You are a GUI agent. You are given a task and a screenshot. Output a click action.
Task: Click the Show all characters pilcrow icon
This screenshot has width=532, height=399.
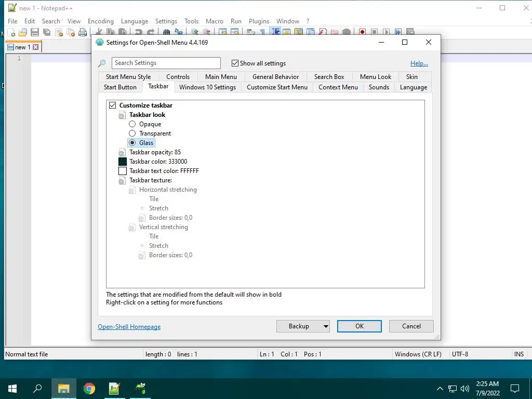[262, 32]
